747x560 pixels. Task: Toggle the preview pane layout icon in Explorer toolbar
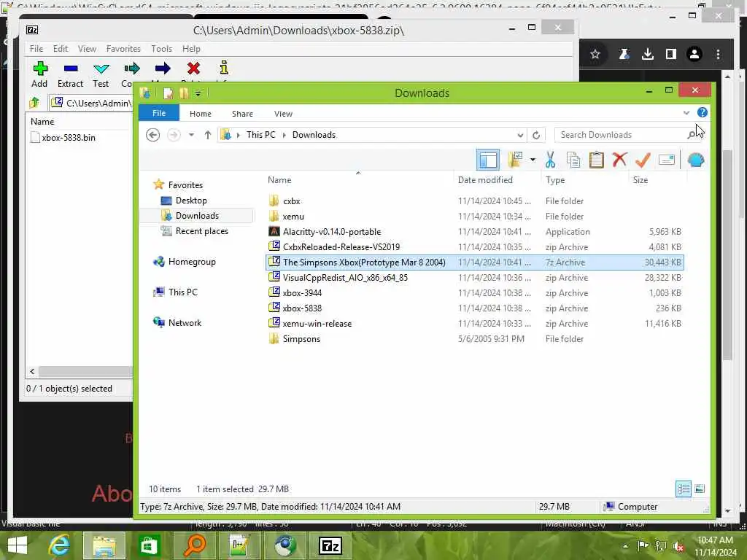tap(488, 160)
